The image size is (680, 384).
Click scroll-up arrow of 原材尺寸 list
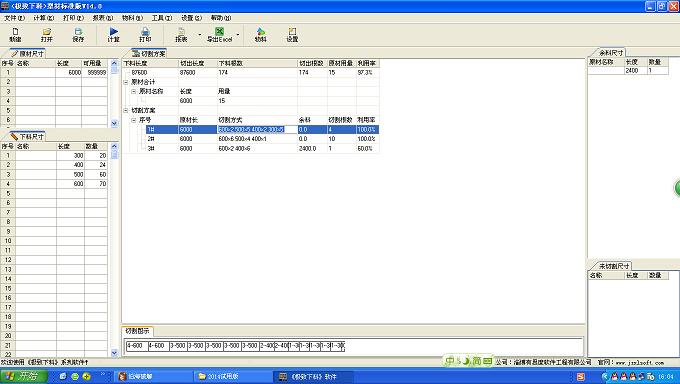114,64
